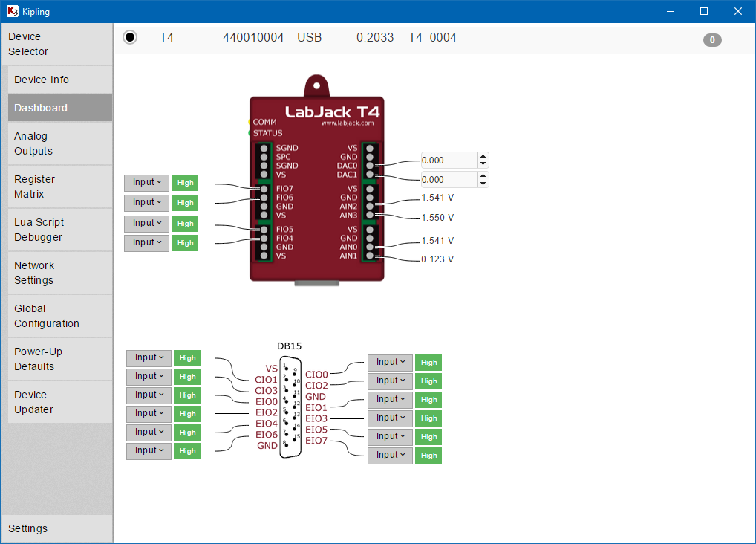This screenshot has width=756, height=544.
Task: Expand the EIO5 Input direction dropdown
Action: [x=390, y=436]
